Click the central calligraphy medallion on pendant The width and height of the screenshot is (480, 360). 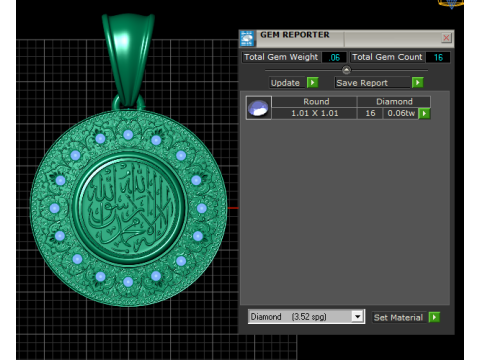tap(128, 208)
